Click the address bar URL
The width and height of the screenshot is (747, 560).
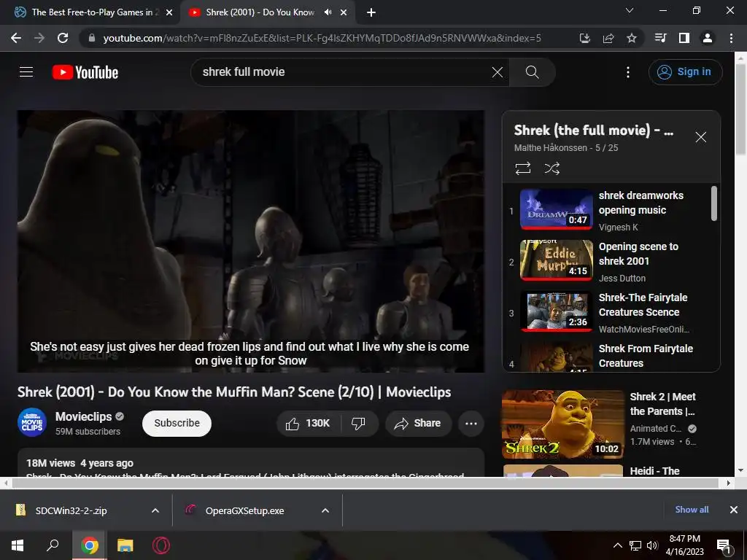[322, 38]
